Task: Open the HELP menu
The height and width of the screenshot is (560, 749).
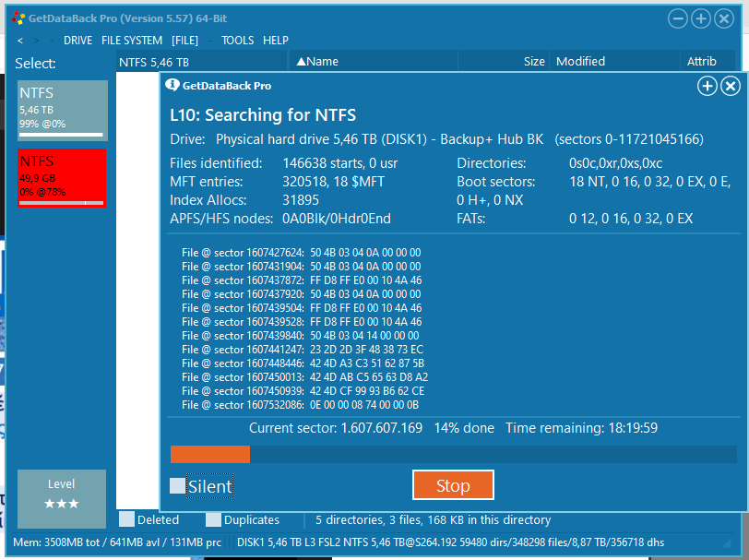Action: tap(276, 41)
